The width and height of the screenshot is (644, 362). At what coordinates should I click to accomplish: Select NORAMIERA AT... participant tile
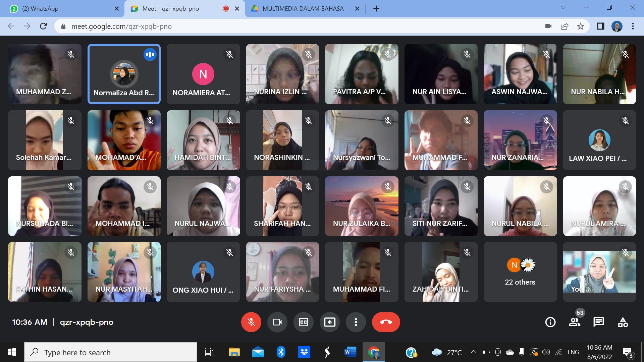click(x=203, y=74)
